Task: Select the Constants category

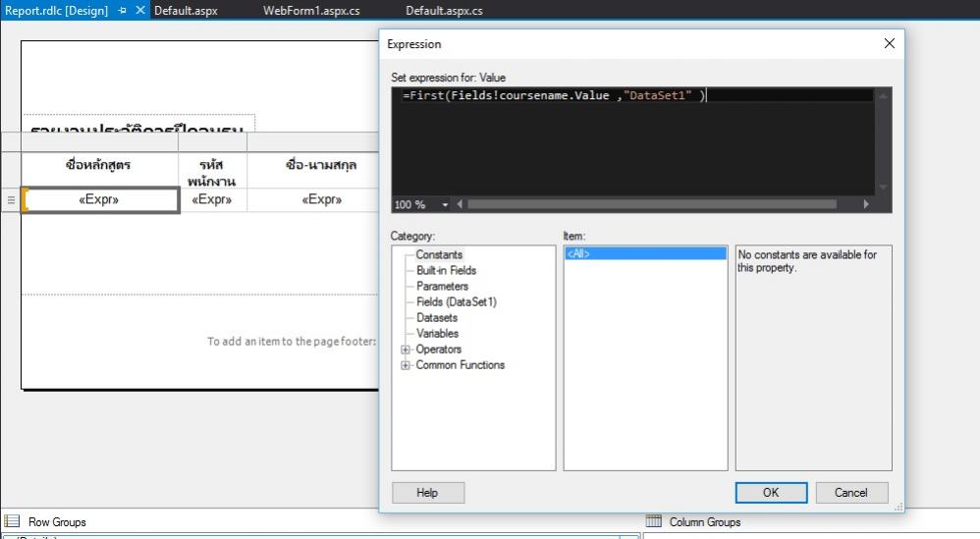Action: (x=439, y=255)
